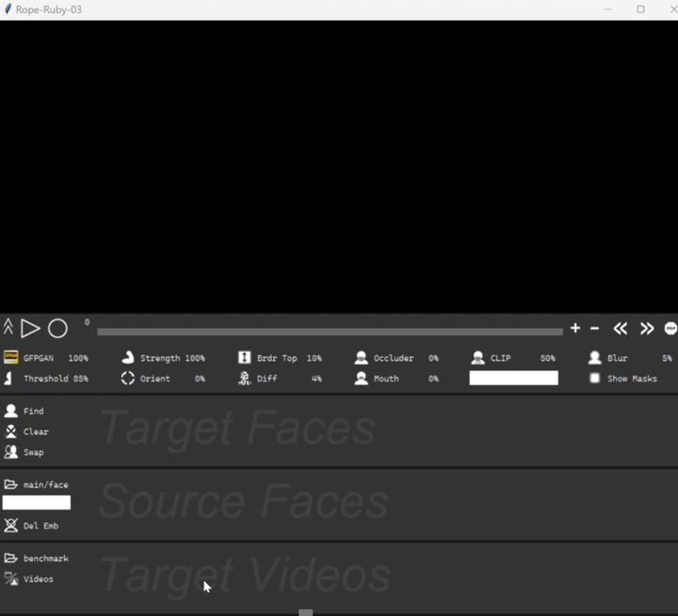
Task: Click the Orient 0% value
Action: pyautogui.click(x=200, y=379)
